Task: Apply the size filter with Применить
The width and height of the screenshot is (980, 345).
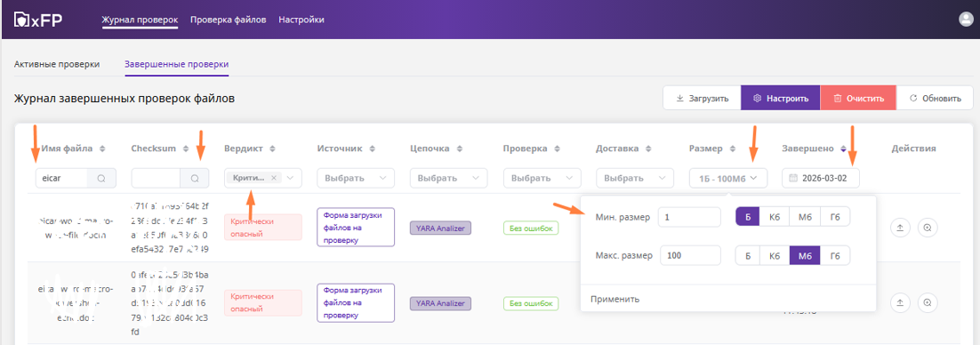Action: click(615, 299)
